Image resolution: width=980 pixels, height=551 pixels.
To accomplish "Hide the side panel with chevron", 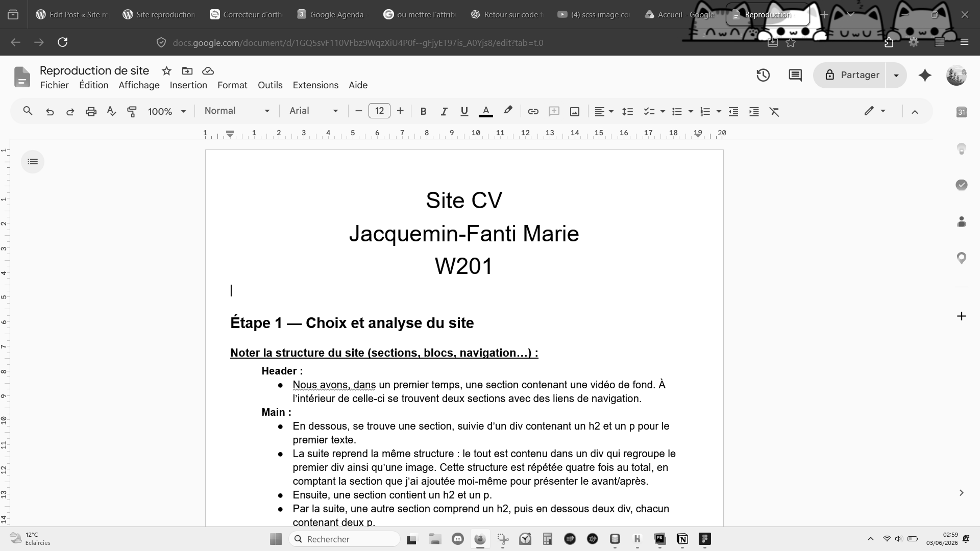I will [962, 493].
